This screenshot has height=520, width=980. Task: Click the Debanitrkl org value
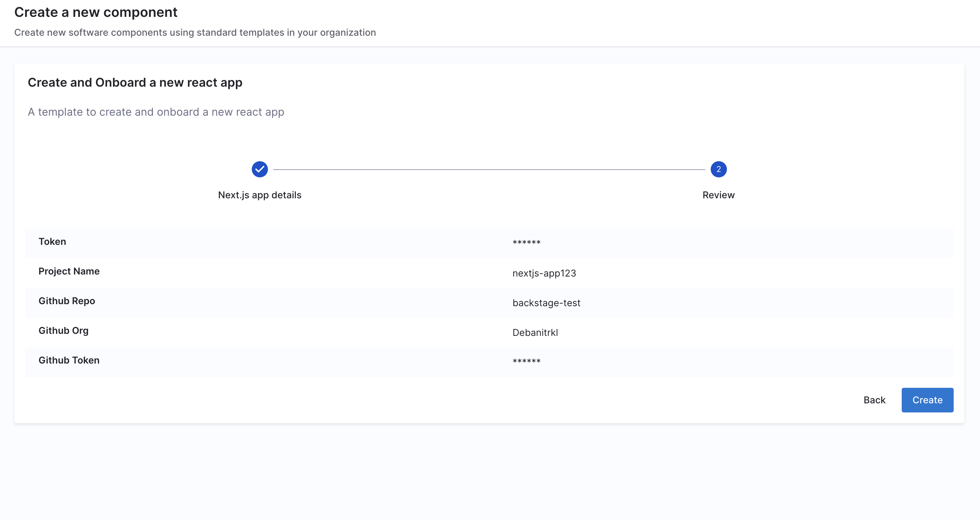coord(535,332)
